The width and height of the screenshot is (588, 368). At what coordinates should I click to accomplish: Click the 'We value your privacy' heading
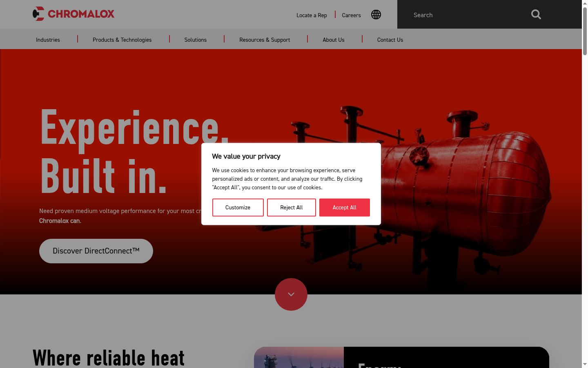(x=246, y=156)
